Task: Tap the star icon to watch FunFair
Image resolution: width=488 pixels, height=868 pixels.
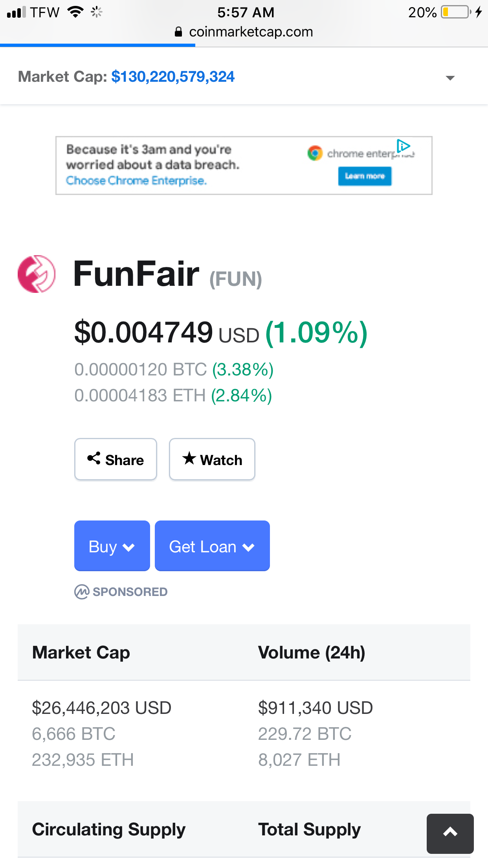Action: 189,458
